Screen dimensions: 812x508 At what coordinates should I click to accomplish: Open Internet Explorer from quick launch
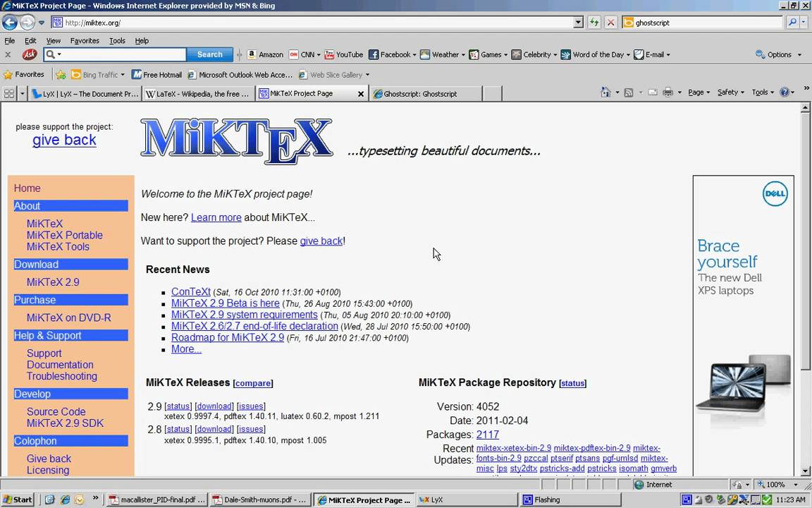tap(65, 500)
